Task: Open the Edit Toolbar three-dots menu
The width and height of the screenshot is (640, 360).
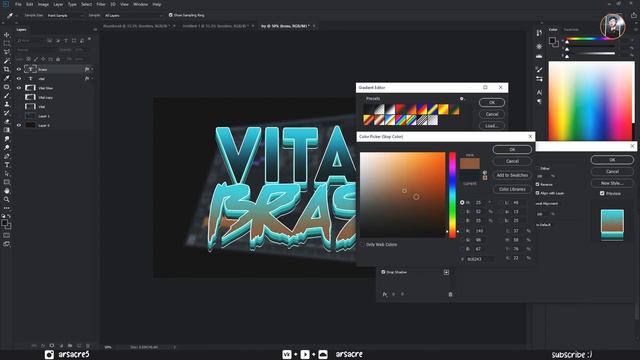Action: pos(7,208)
